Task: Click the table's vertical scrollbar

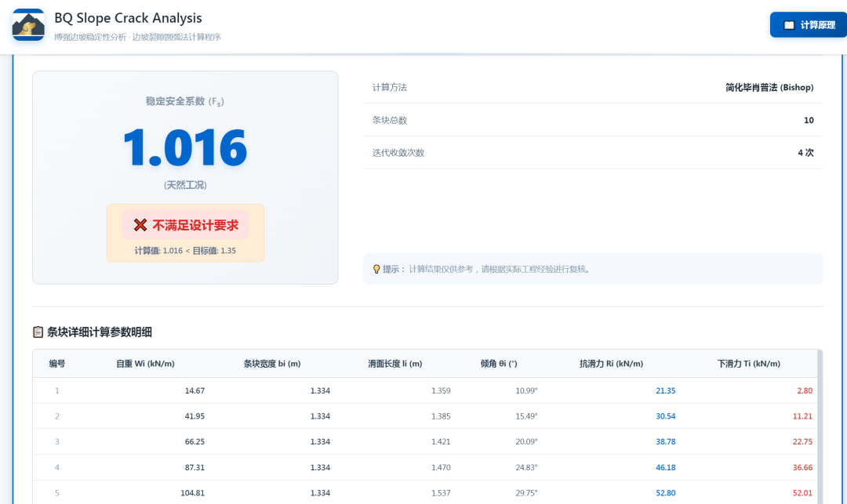Action: click(820, 426)
